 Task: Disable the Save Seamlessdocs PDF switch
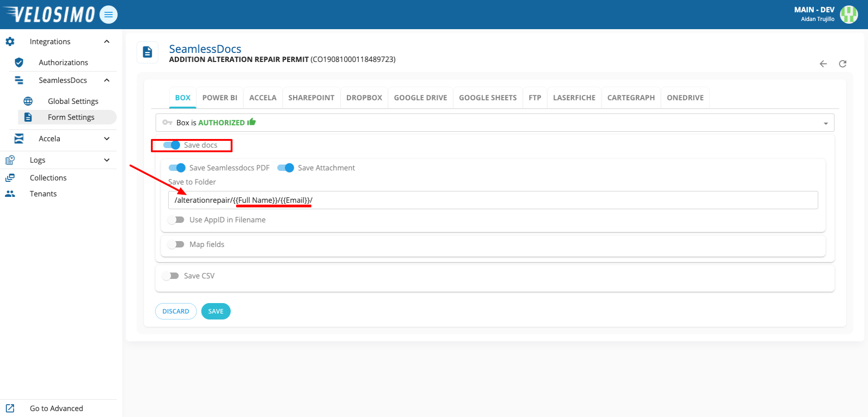pos(177,168)
